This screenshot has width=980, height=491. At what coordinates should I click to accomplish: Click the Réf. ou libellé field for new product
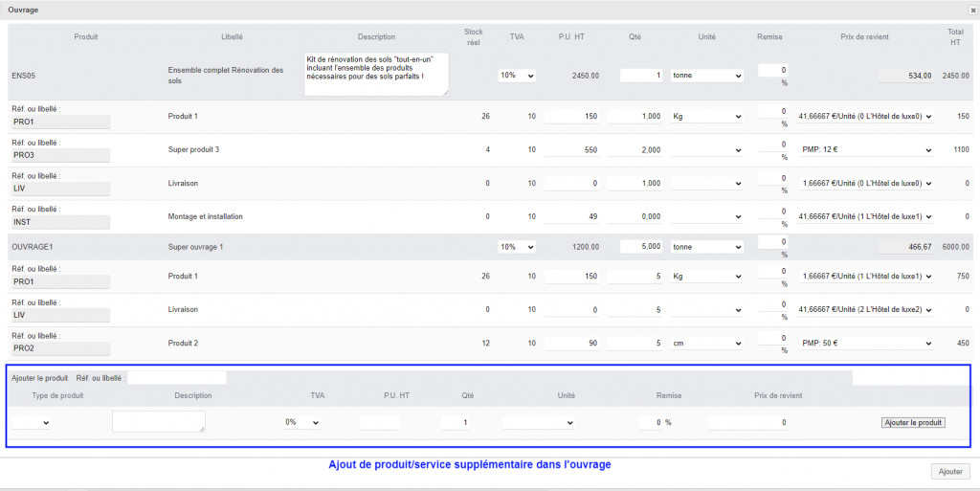[176, 378]
